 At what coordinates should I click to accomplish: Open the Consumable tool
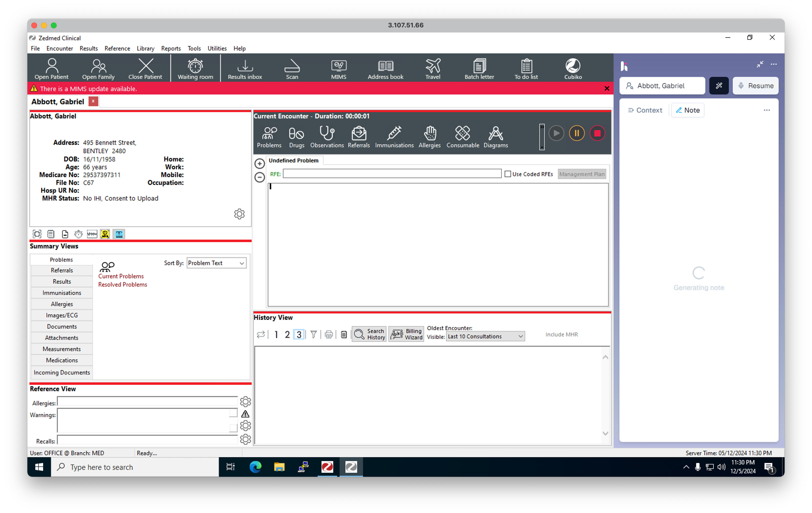pos(463,137)
